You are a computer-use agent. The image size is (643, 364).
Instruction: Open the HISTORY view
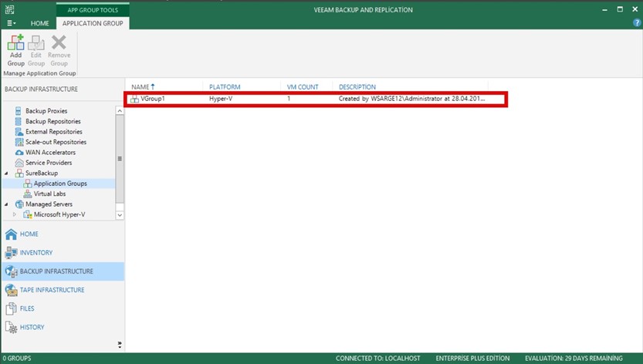pos(32,327)
